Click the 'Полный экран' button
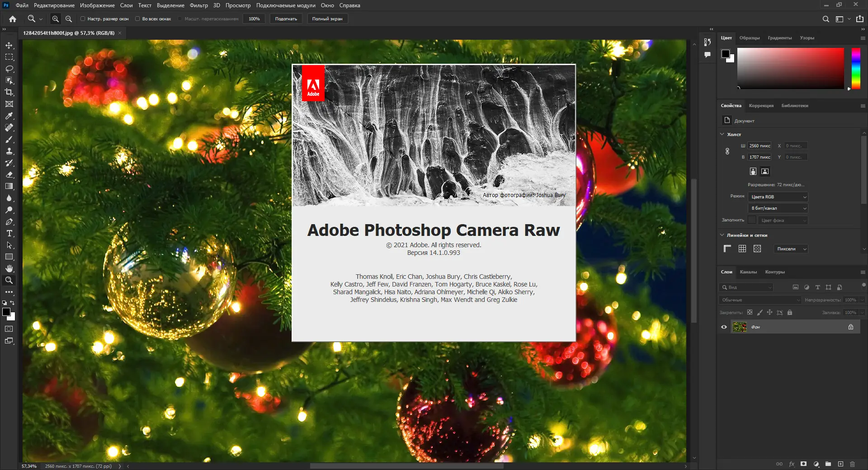 click(327, 19)
